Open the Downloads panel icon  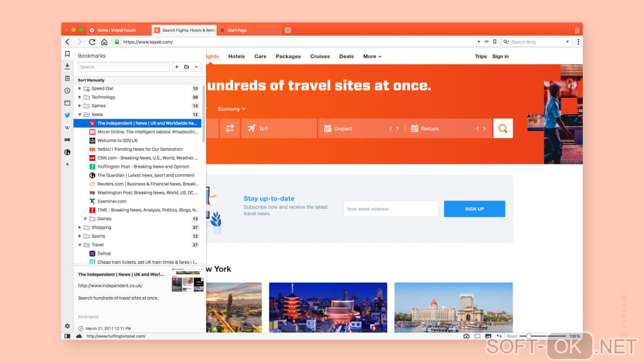(68, 66)
